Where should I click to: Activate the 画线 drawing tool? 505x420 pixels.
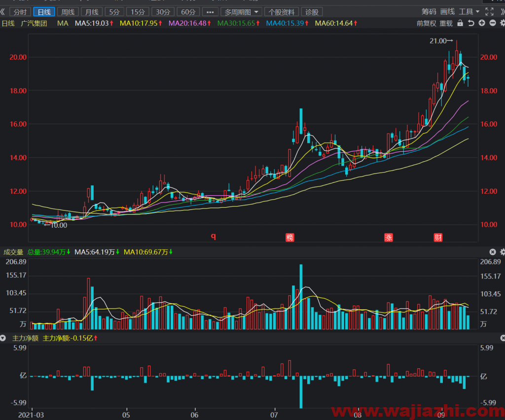(x=447, y=12)
